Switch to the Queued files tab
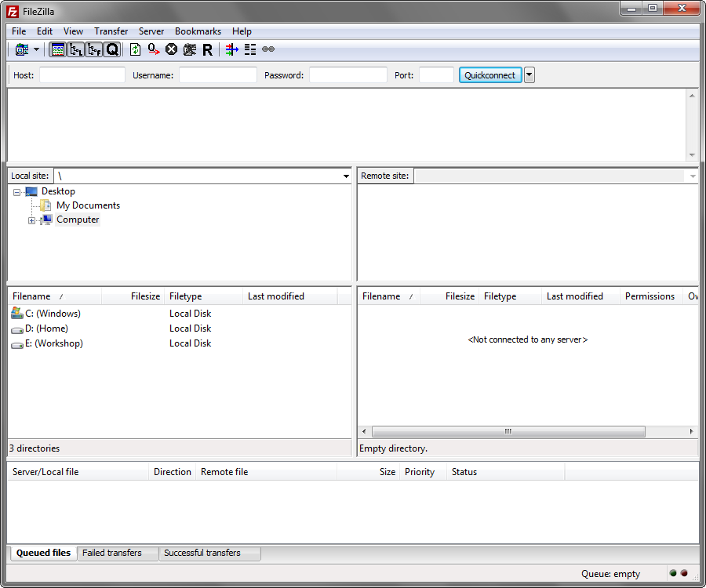 coord(44,553)
